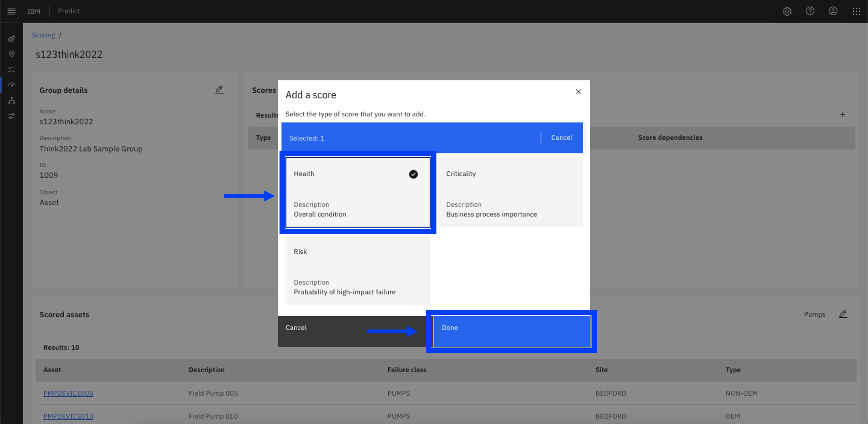Click Cancel in the blue header bar

561,138
